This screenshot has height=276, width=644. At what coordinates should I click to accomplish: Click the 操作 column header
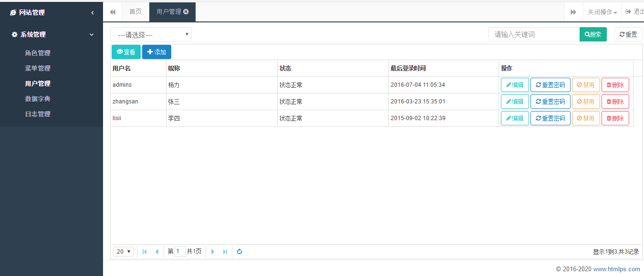coord(566,68)
